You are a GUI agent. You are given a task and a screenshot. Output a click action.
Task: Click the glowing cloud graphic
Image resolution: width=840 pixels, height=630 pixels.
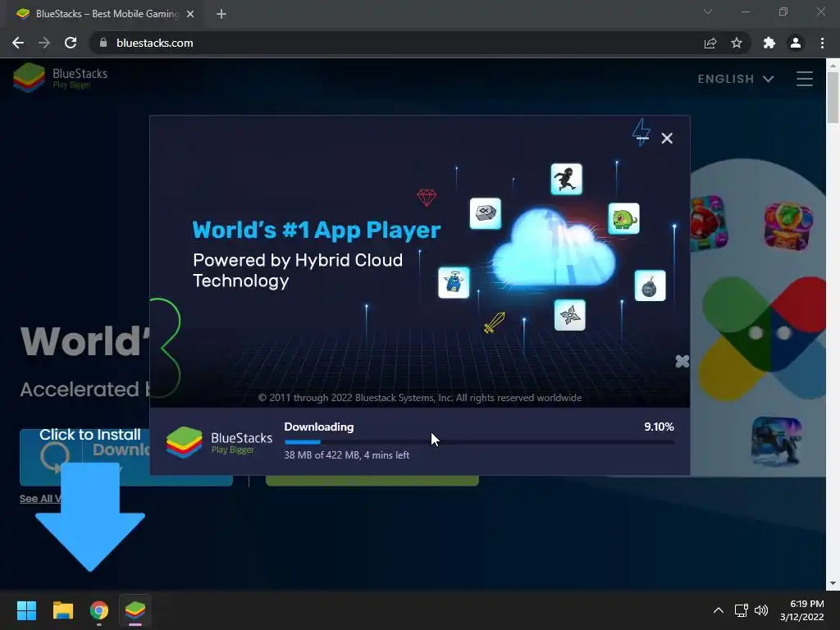coord(554,249)
